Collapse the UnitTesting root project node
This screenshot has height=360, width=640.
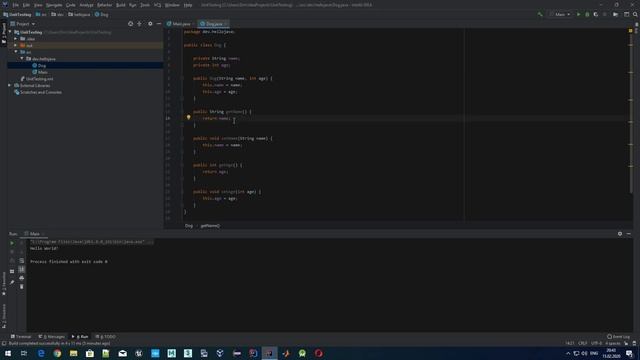pyautogui.click(x=10, y=32)
